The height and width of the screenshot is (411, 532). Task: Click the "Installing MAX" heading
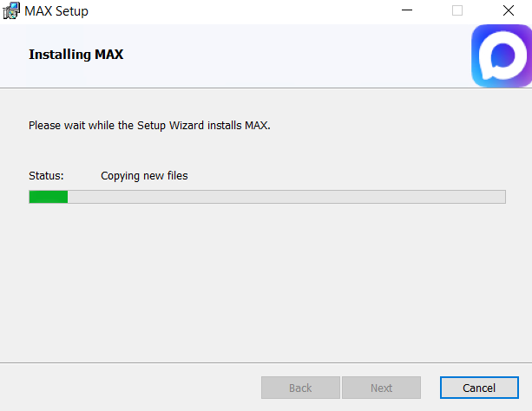click(76, 55)
